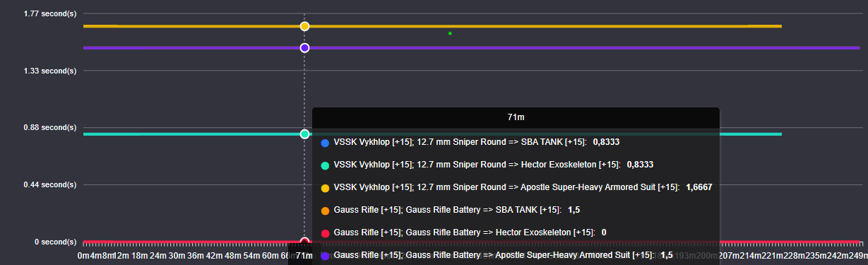
Task: Click the purple dot for Gauss Rifle Apostle entry
Action: pos(325,256)
